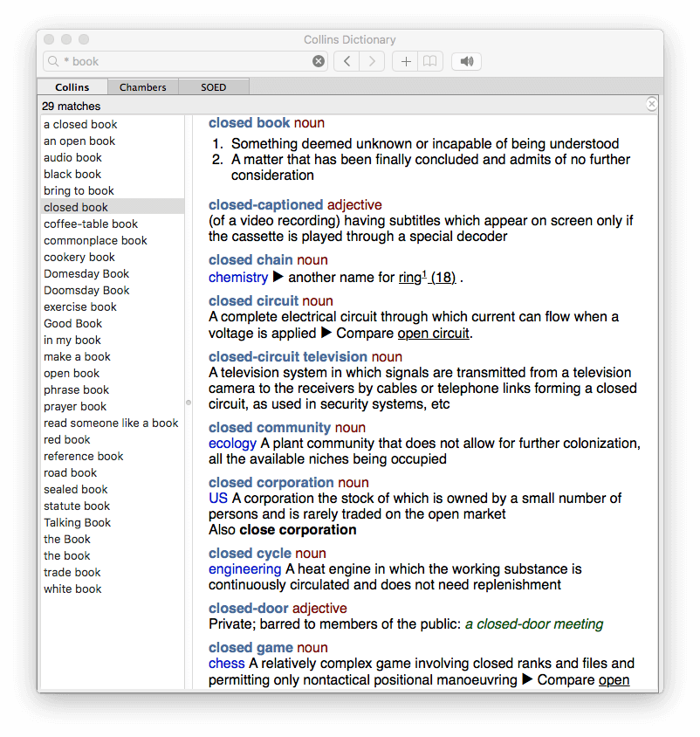Select 'a closed book' in matches list
This screenshot has height=737, width=700.
click(113, 125)
